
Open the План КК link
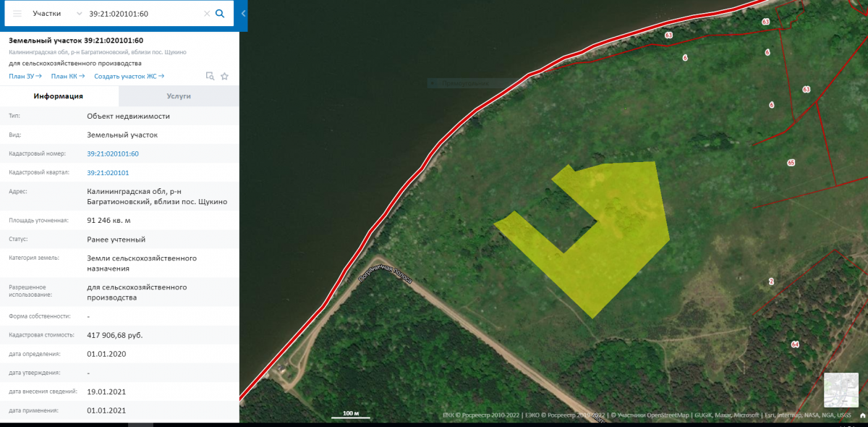(68, 76)
